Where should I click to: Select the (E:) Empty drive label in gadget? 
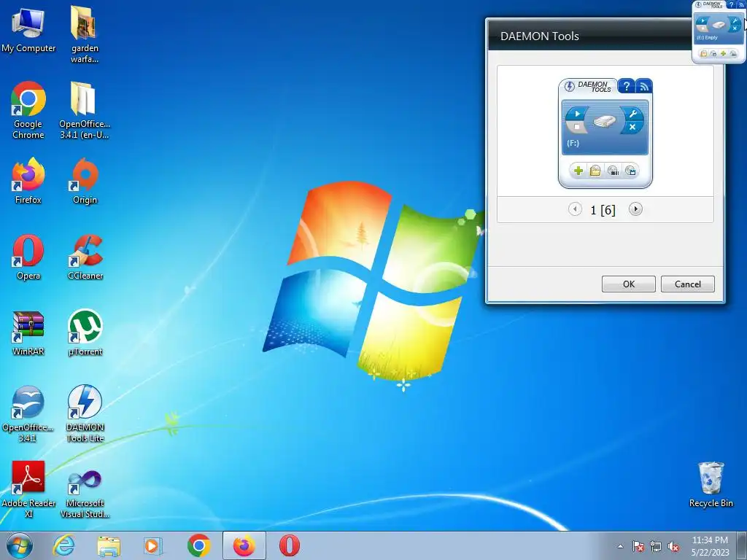click(x=707, y=38)
